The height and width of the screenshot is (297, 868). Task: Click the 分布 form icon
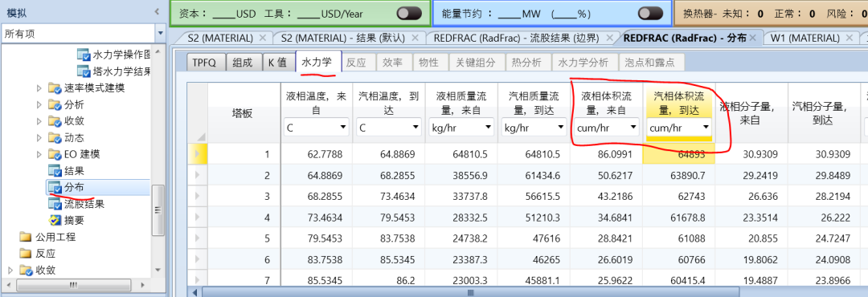(55, 188)
